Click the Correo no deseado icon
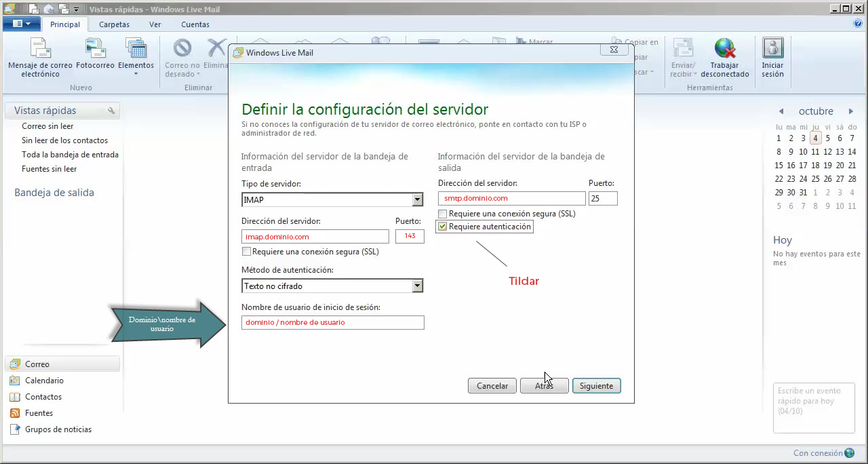 coord(182,49)
